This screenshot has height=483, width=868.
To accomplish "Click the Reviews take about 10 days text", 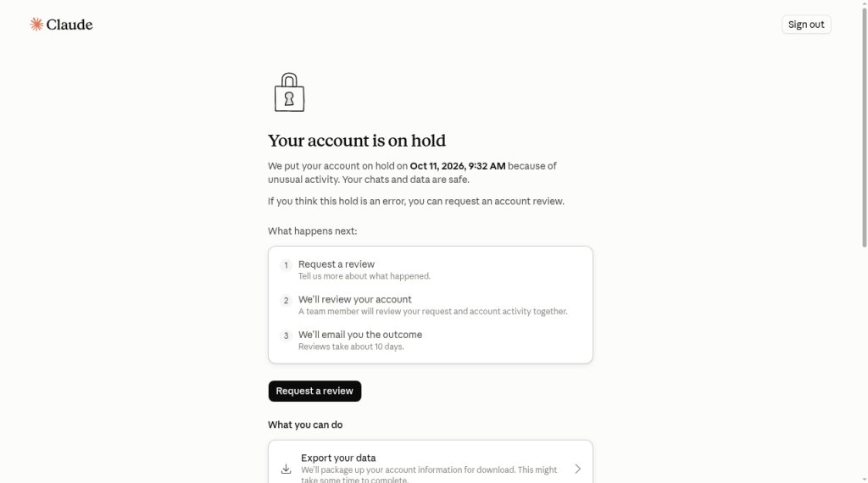I will (351, 347).
